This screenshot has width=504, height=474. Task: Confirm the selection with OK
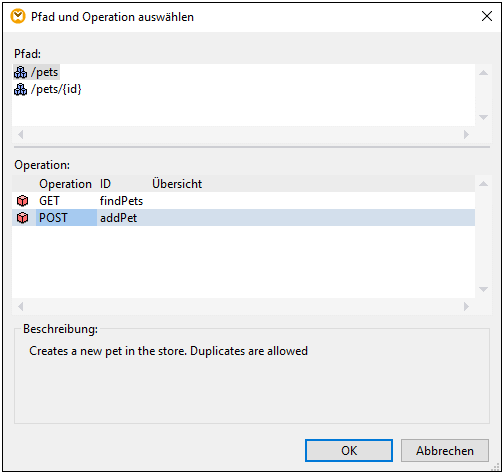tap(349, 451)
